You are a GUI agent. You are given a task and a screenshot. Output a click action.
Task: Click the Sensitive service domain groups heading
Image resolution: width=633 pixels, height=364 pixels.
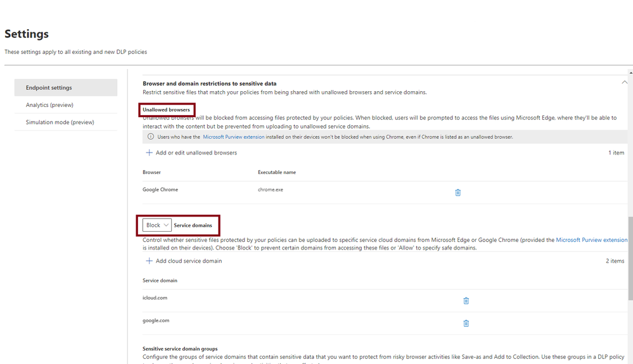(x=180, y=349)
